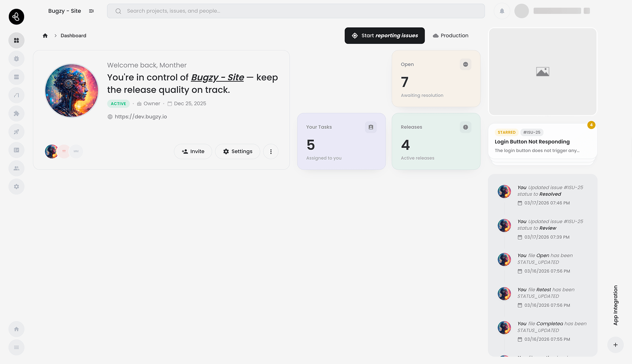Open the https://dev.bugzy.io link
The width and height of the screenshot is (632, 364).
coord(140,117)
